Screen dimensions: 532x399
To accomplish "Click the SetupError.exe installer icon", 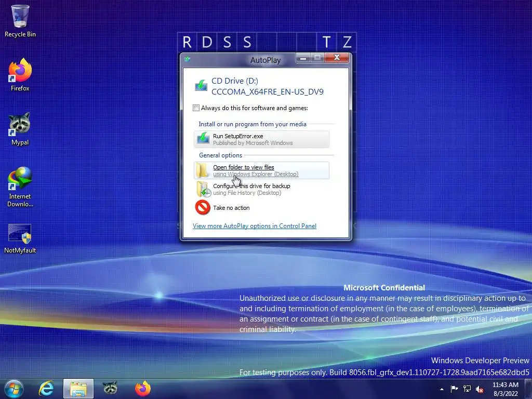I will coord(203,138).
